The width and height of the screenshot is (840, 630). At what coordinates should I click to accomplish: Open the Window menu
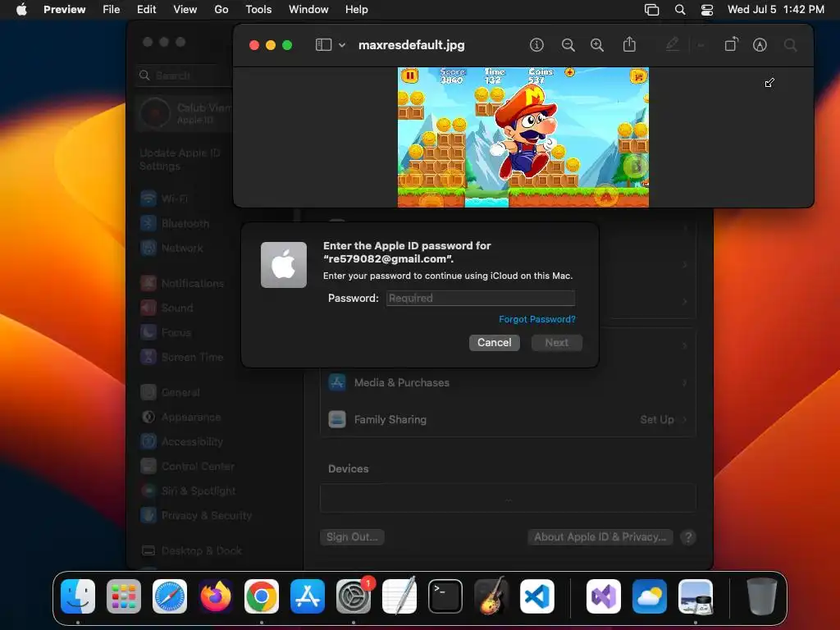308,10
